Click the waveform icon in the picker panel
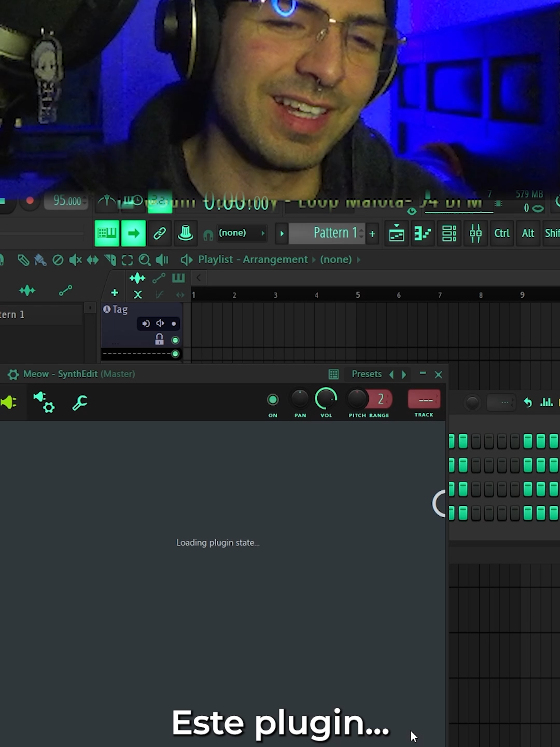This screenshot has width=560, height=747. tap(27, 291)
